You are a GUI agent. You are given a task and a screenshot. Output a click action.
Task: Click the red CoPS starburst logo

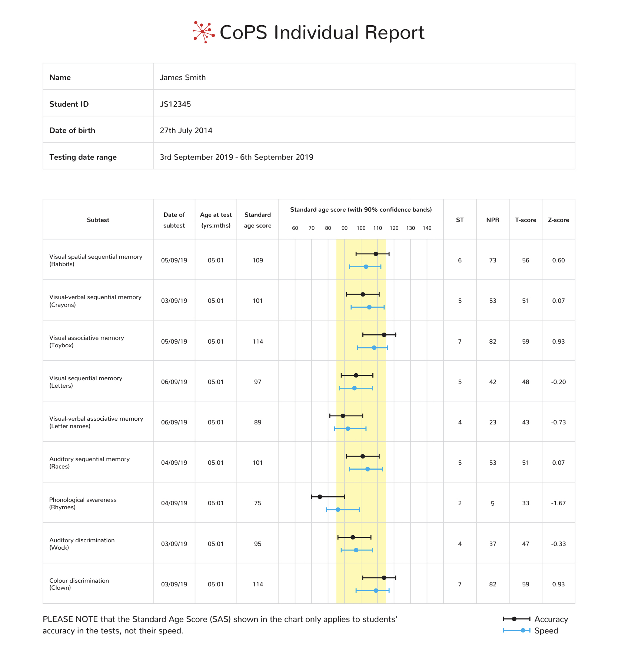coord(203,32)
